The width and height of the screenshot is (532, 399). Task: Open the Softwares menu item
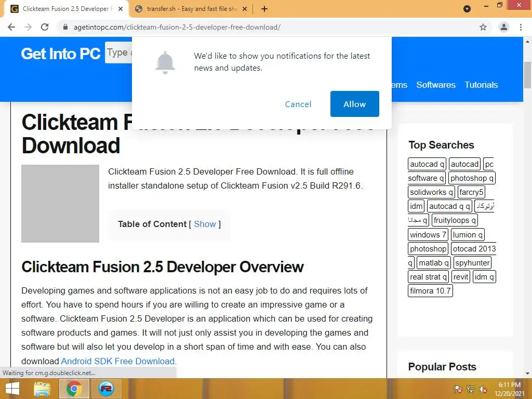click(x=436, y=85)
